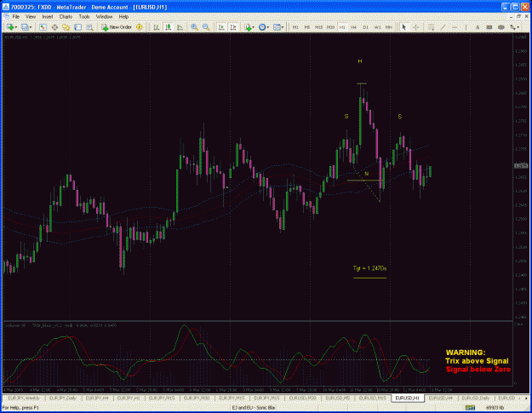Select the M5 timeframe button
The height and width of the screenshot is (413, 532).
(306, 27)
